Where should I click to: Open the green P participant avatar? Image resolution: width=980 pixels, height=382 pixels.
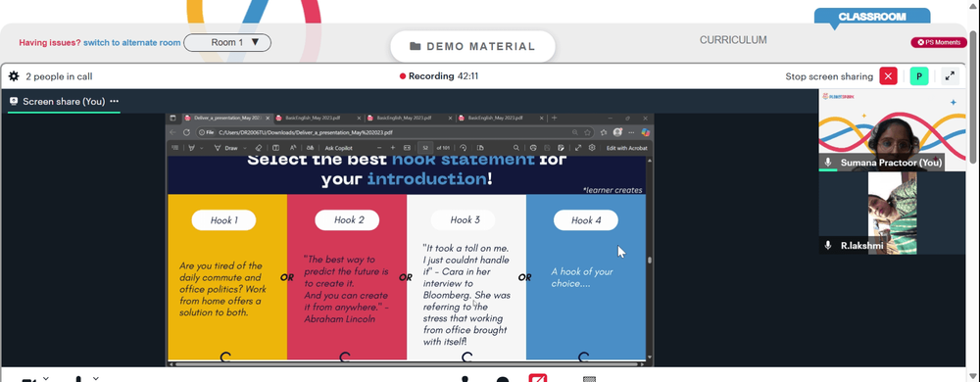point(919,76)
